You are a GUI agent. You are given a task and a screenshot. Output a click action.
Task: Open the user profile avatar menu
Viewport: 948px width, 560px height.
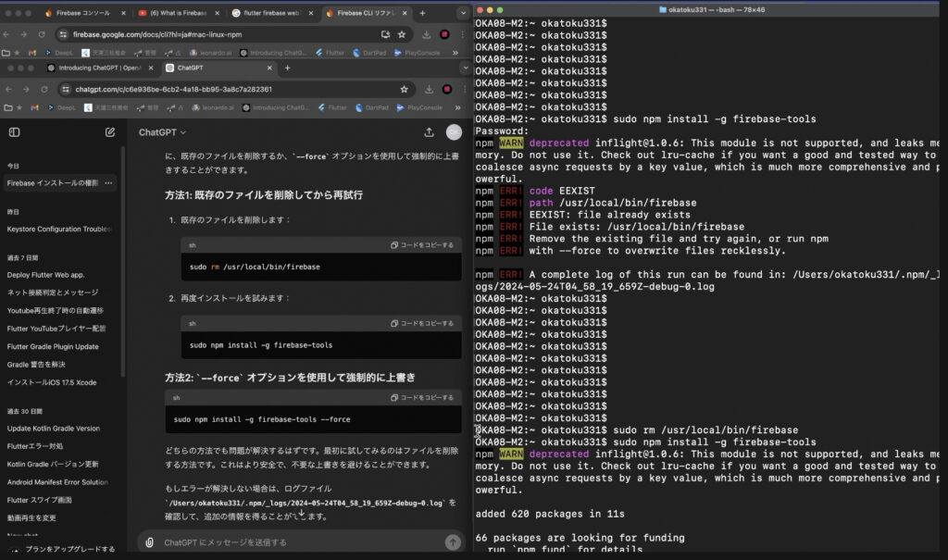pyautogui.click(x=453, y=132)
